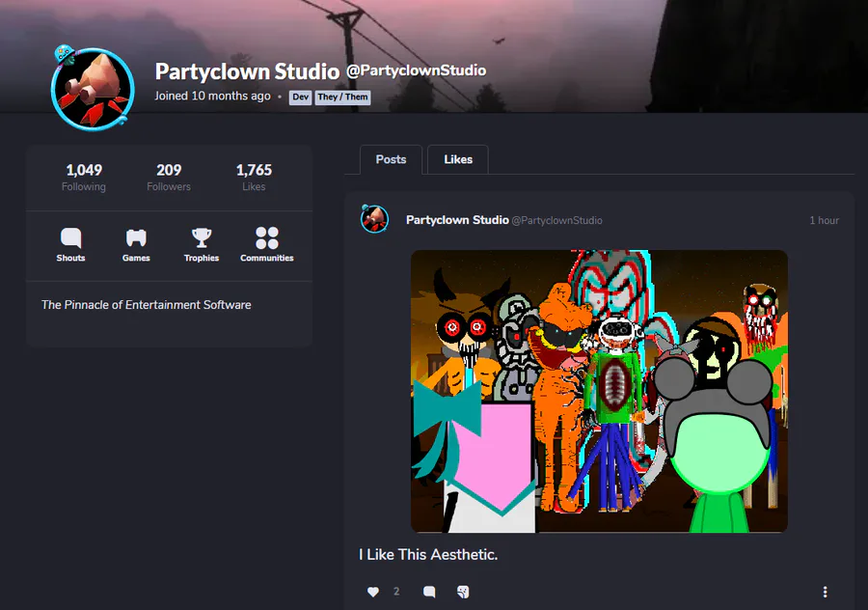
Task: Click the Joined 10 months ago text
Action: [x=212, y=96]
